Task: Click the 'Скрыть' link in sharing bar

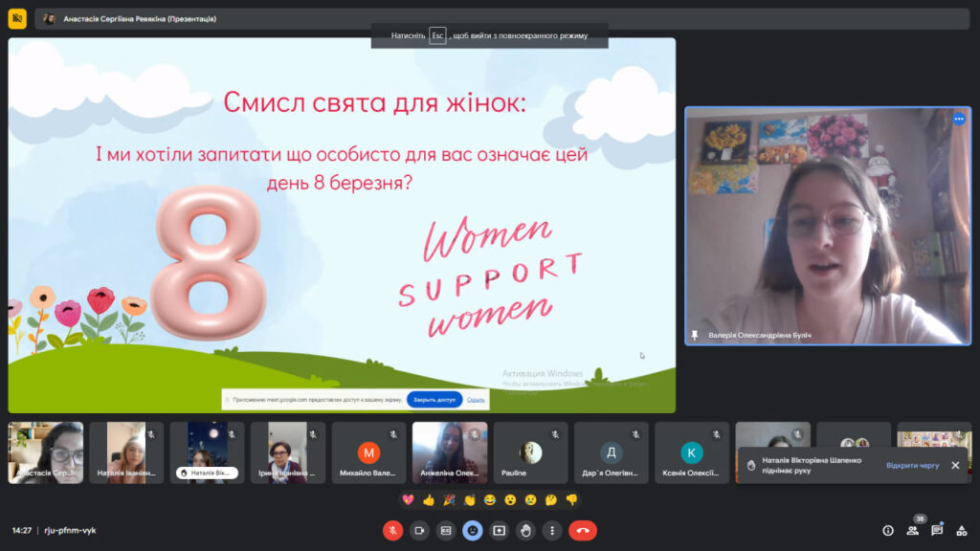Action: 476,400
